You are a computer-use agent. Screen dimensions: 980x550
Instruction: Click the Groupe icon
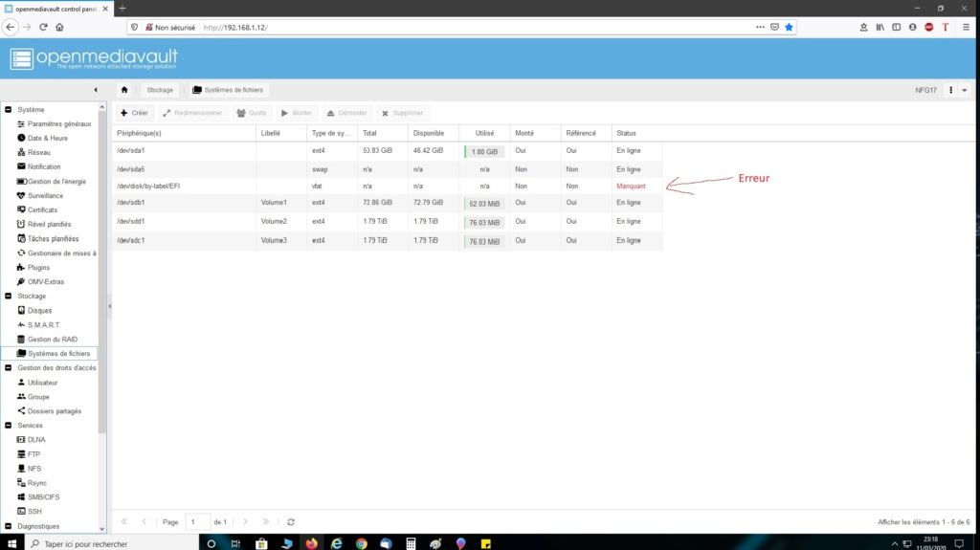click(x=21, y=397)
